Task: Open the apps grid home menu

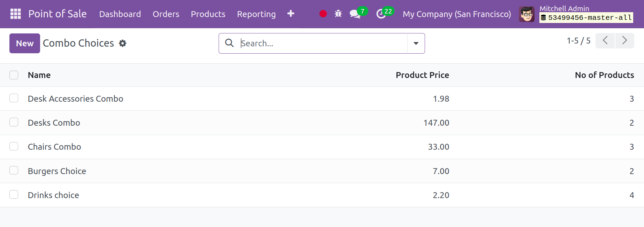Action: [15, 14]
